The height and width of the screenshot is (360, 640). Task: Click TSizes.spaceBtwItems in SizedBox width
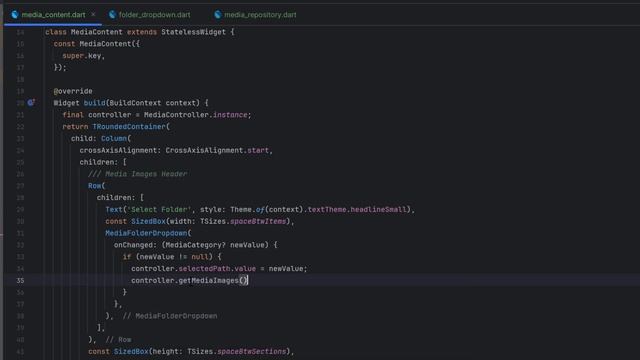tap(243, 221)
